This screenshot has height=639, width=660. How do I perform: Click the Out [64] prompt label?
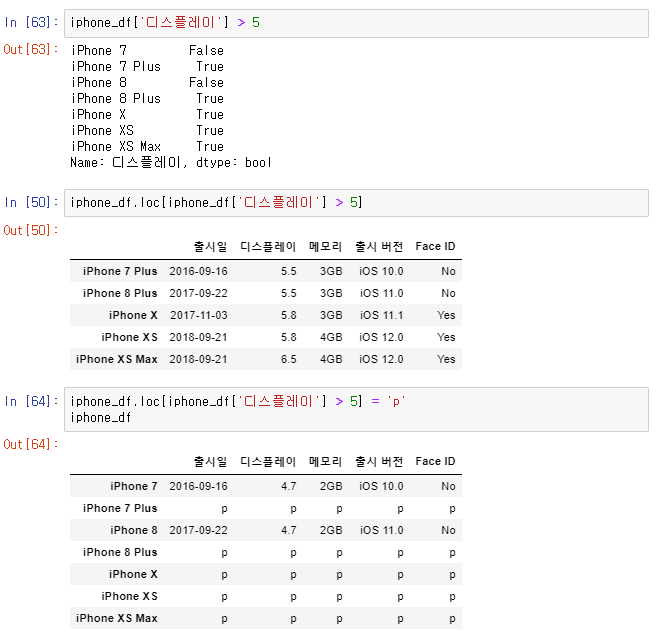(31, 444)
